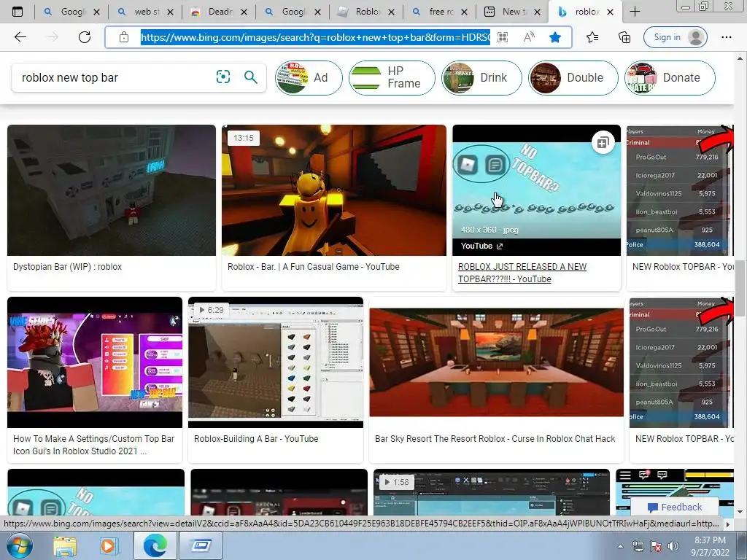
Task: Play the 6:29 Roblox-Building A Bar video
Action: 275,362
